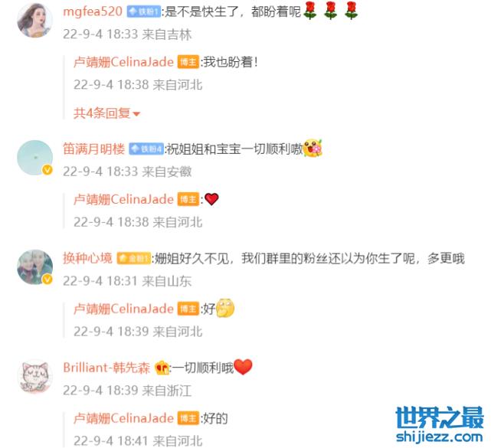Open 换种心境 user profile link
The image size is (491, 448).
[x=87, y=258]
